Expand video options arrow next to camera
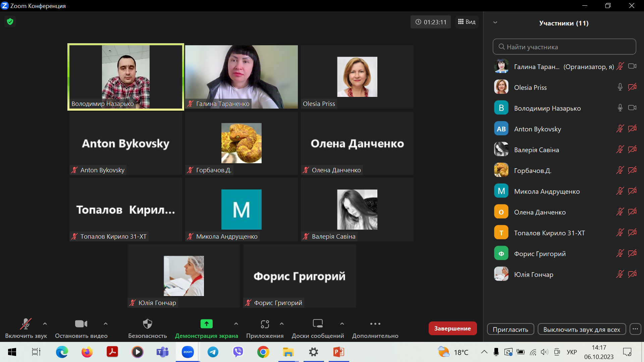The height and width of the screenshot is (362, 644). click(106, 324)
